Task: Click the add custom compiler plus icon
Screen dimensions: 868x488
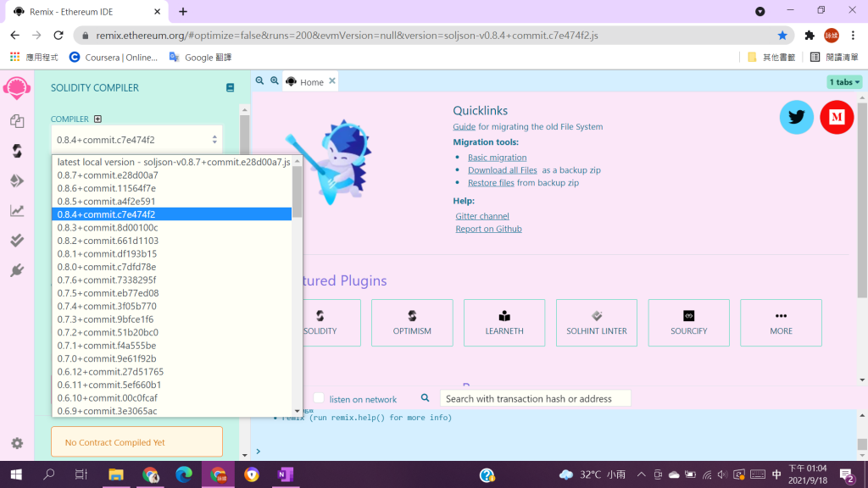Action: tap(97, 119)
